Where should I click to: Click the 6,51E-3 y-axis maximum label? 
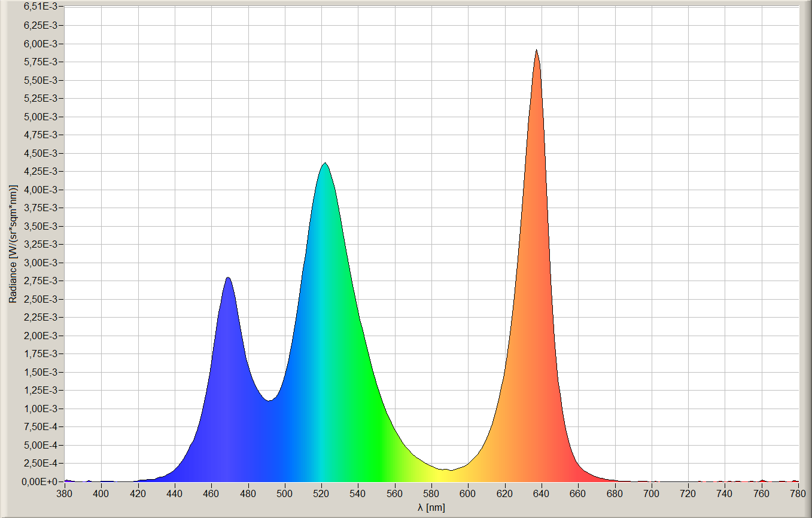[x=41, y=7]
